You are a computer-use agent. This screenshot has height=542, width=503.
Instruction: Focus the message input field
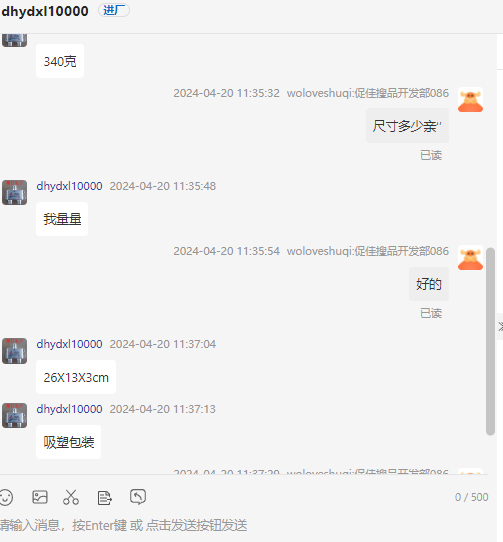[x=242, y=525]
